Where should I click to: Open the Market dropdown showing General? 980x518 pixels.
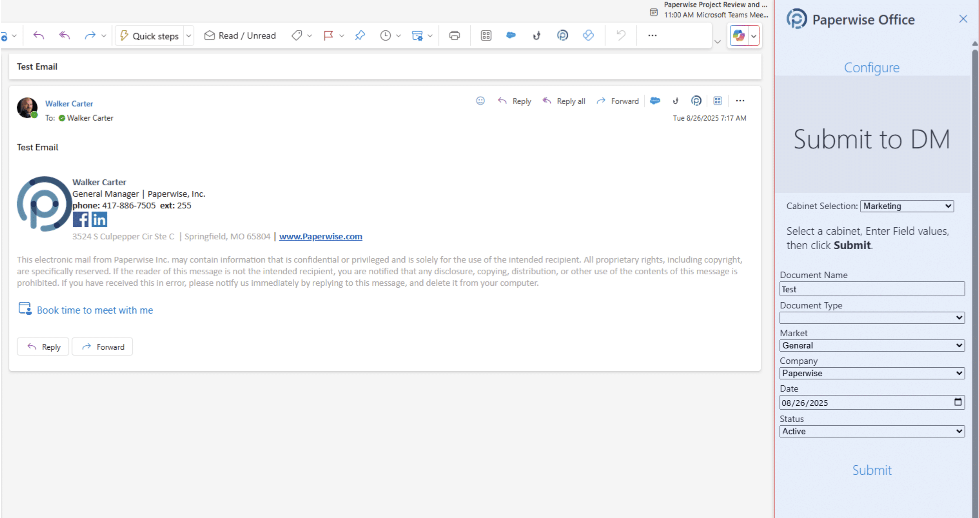pyautogui.click(x=872, y=345)
